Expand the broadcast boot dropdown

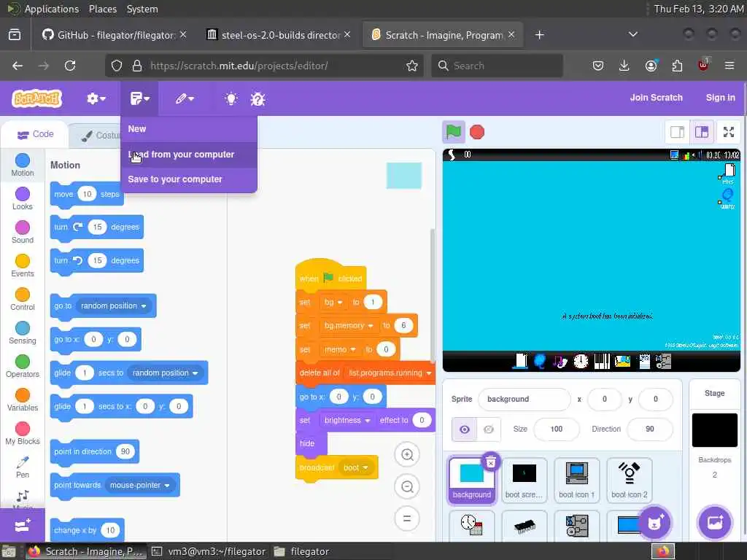tap(365, 468)
